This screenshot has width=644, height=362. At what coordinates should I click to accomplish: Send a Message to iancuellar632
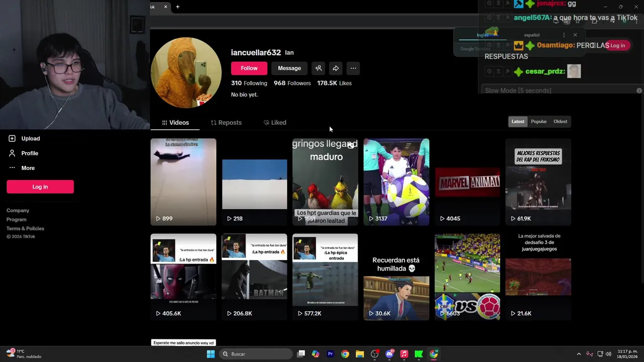(x=289, y=68)
